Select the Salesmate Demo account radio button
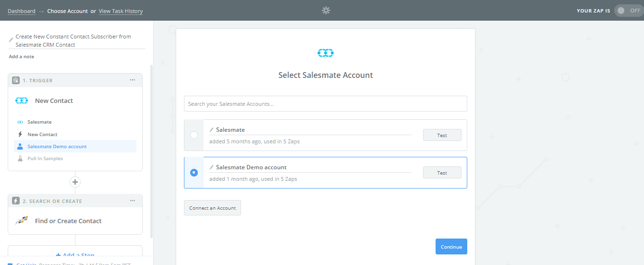 (x=194, y=173)
